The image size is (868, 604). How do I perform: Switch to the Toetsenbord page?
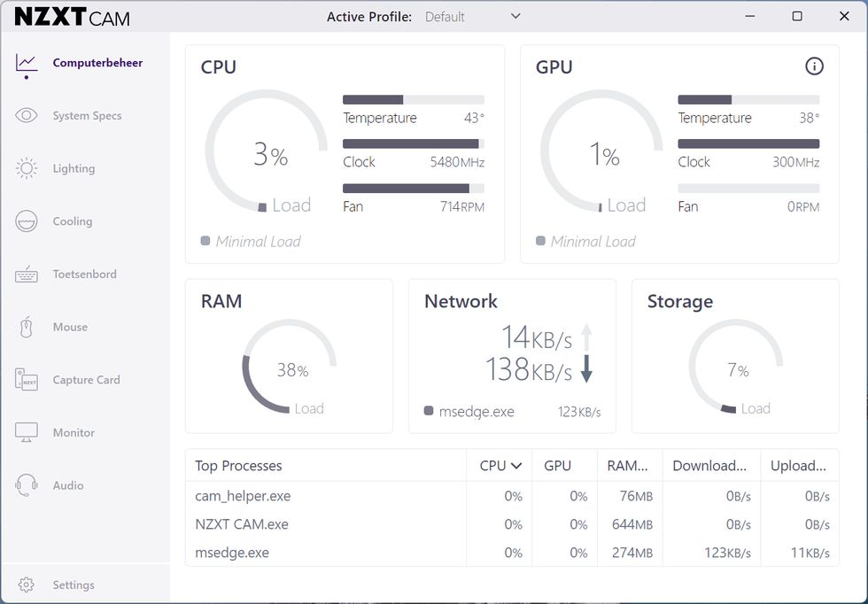pyautogui.click(x=85, y=274)
